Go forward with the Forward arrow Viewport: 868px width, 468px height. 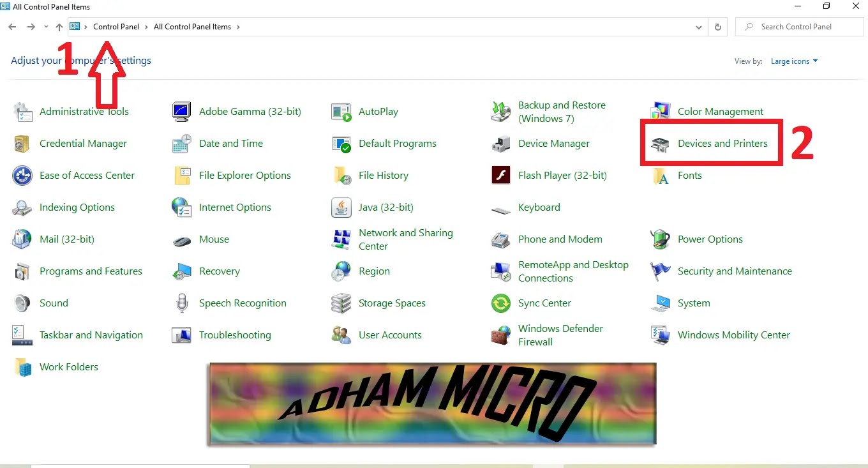pyautogui.click(x=31, y=27)
